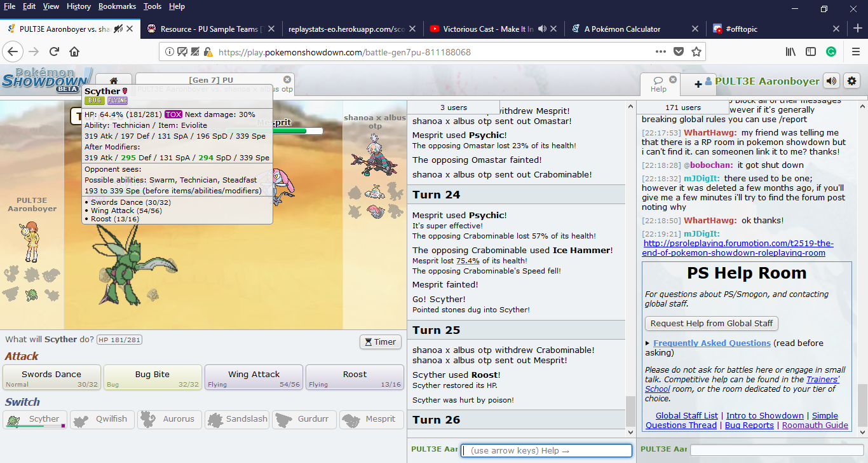The image size is (868, 463).
Task: Save the page to Pocket
Action: pos(679,52)
